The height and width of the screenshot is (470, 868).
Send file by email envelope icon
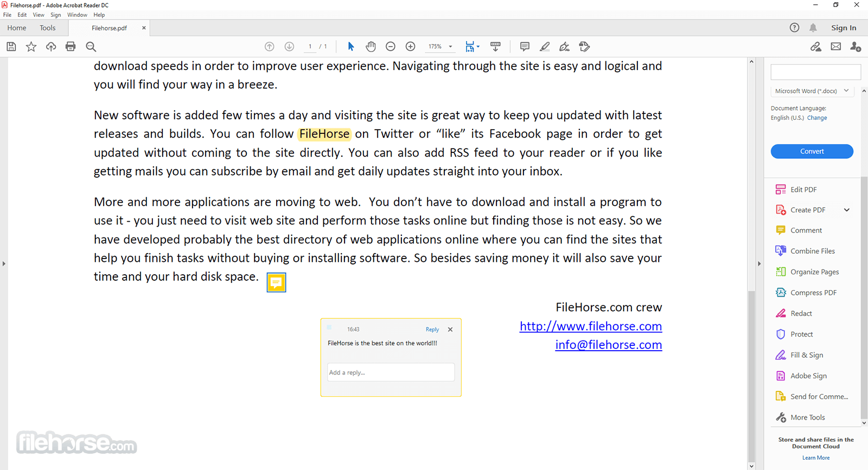point(836,47)
